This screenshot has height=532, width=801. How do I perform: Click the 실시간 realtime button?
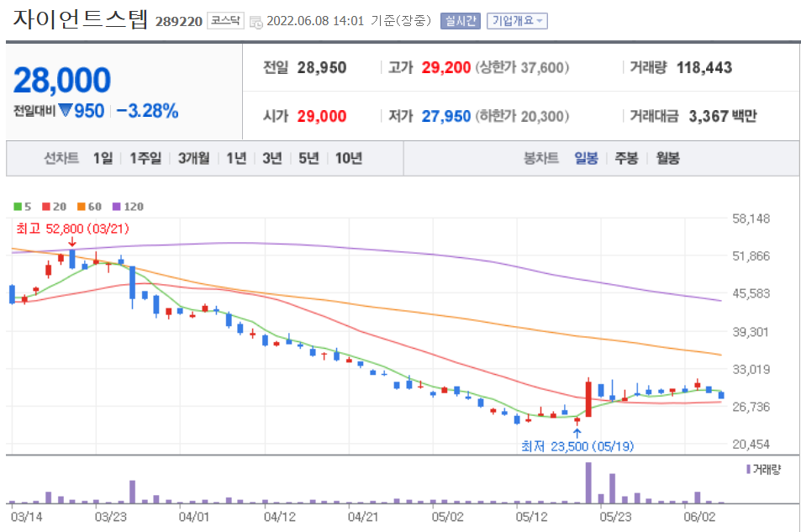tap(461, 21)
